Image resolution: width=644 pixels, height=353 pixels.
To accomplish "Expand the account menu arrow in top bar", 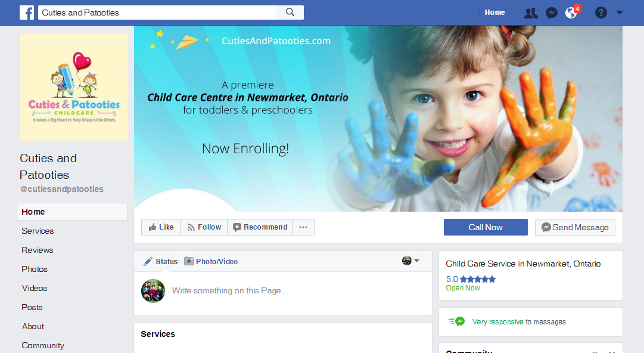I will pos(620,13).
